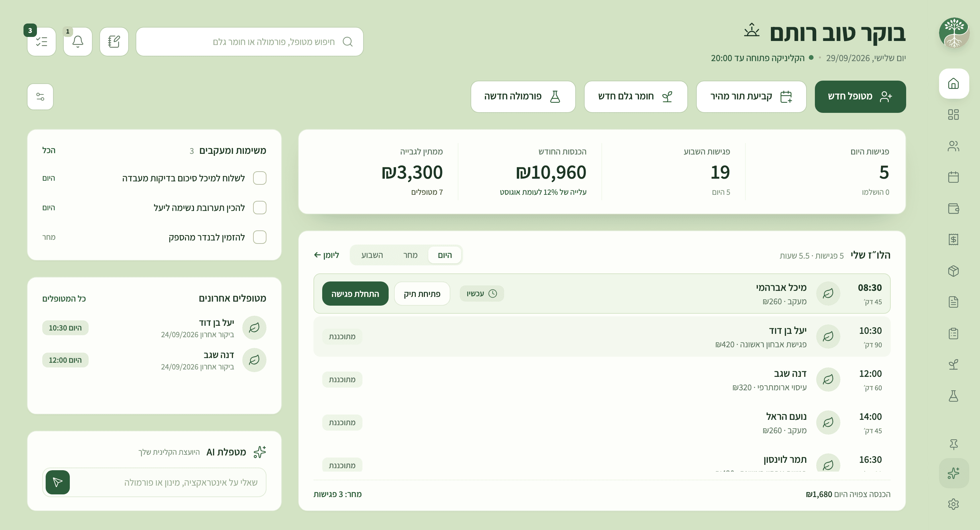Check the task להכין תערובת נשימה ליעל

pyautogui.click(x=260, y=208)
